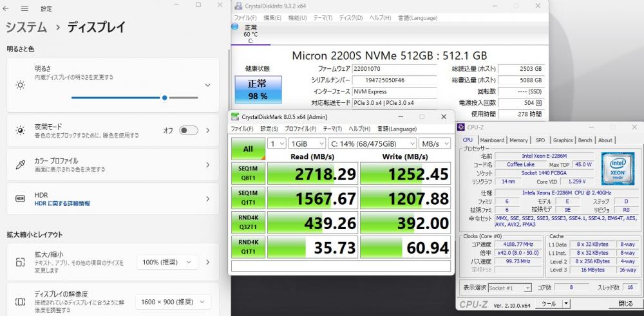The image size is (644, 316).
Task: Click the CPU-Z title bar icon
Action: (461, 127)
